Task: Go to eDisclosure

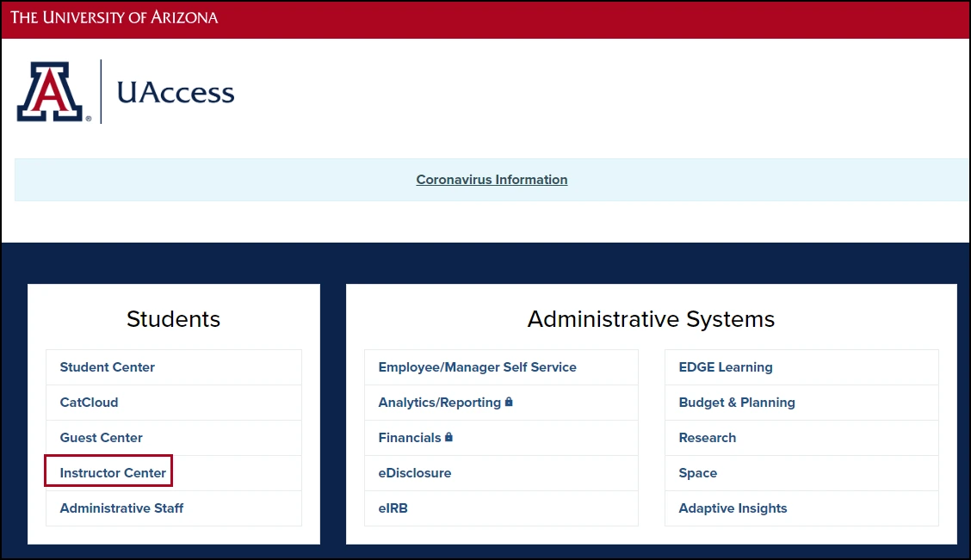Action: [x=414, y=473]
